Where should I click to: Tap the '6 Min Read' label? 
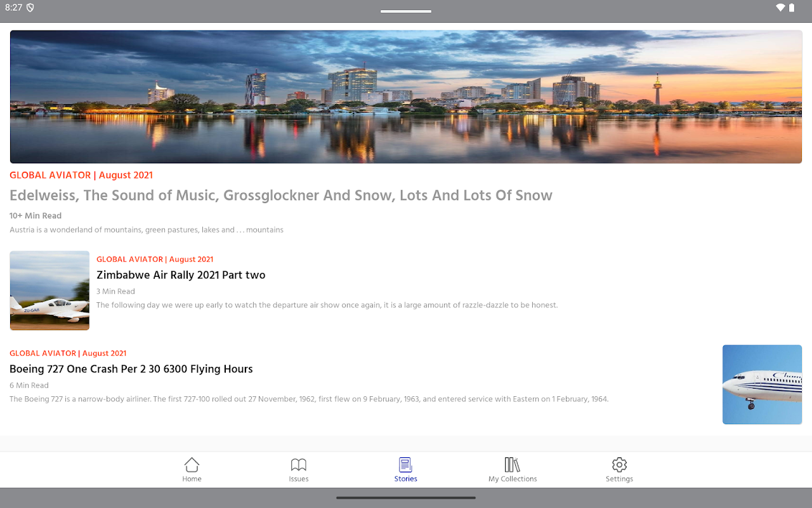29,385
